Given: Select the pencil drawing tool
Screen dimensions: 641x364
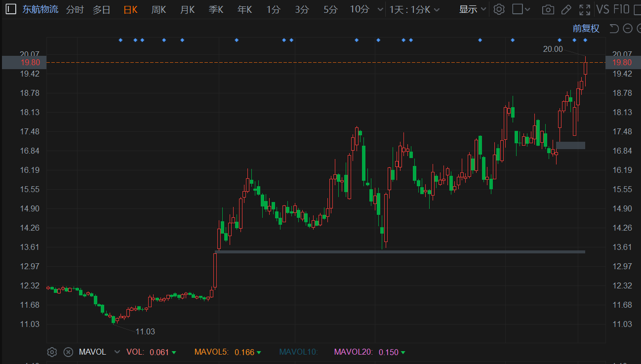Looking at the screenshot, I should [x=566, y=9].
